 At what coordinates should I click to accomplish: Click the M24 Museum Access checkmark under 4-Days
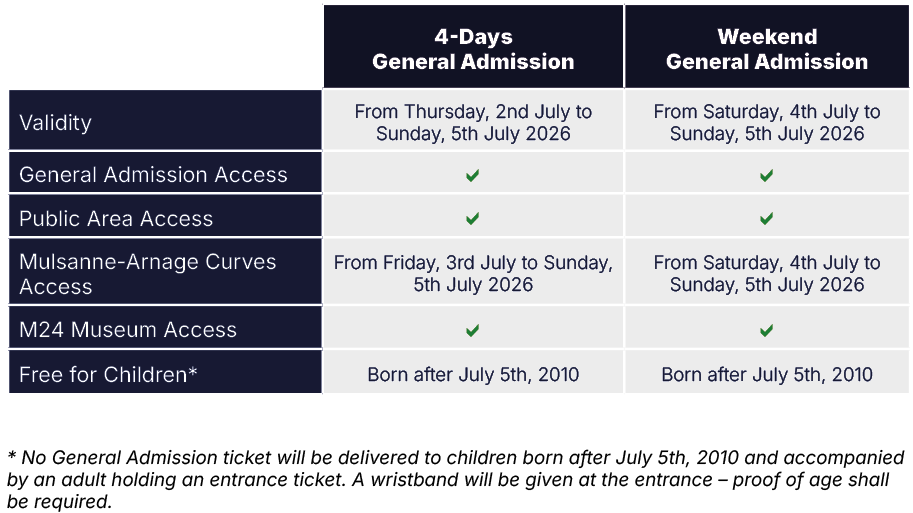[473, 330]
